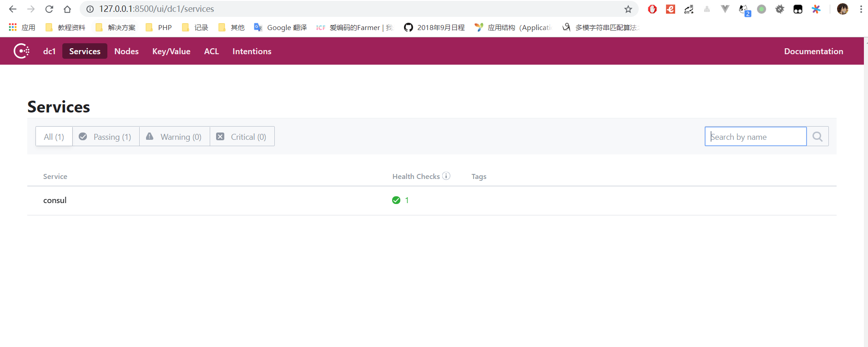Show All (1) services
Viewport: 868px width, 347px height.
tap(54, 137)
